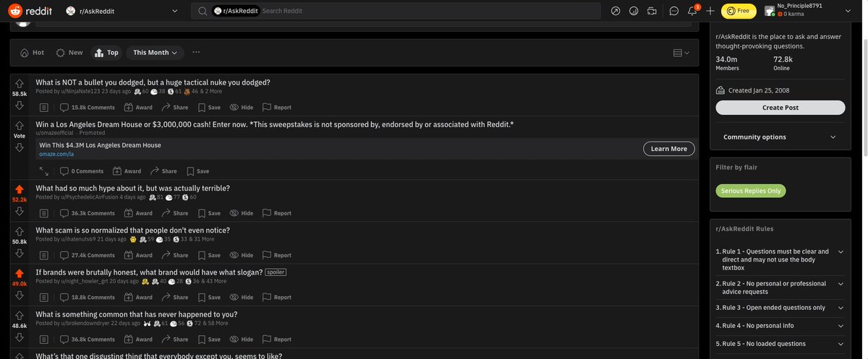The width and height of the screenshot is (868, 359).
Task: Downvote the brutally honest brands post
Action: 20,295
